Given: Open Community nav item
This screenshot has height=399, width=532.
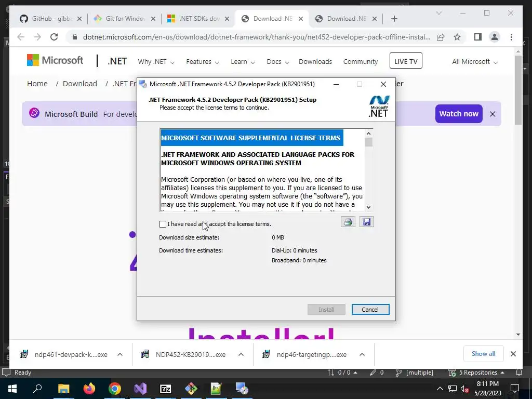Looking at the screenshot, I should tap(361, 62).
